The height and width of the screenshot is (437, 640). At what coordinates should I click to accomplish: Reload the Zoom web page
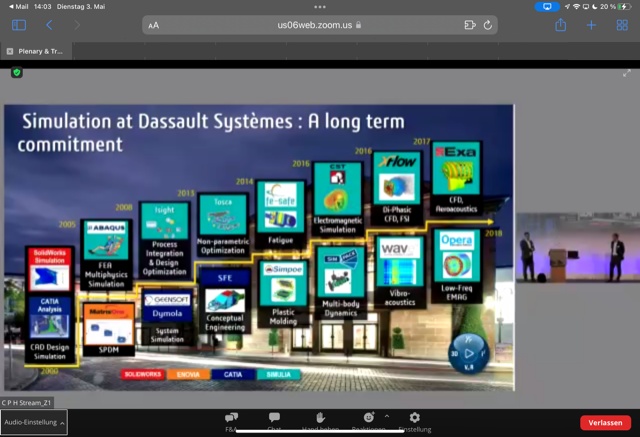tap(488, 25)
